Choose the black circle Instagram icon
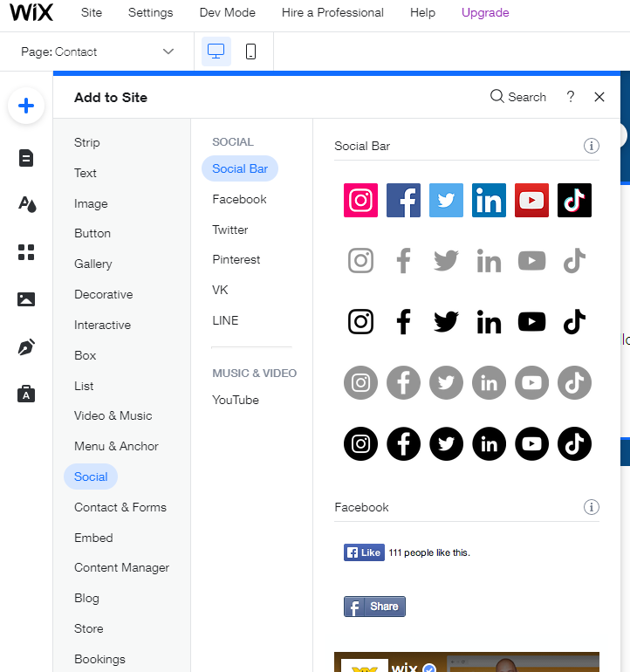The image size is (630, 672). pos(361,443)
